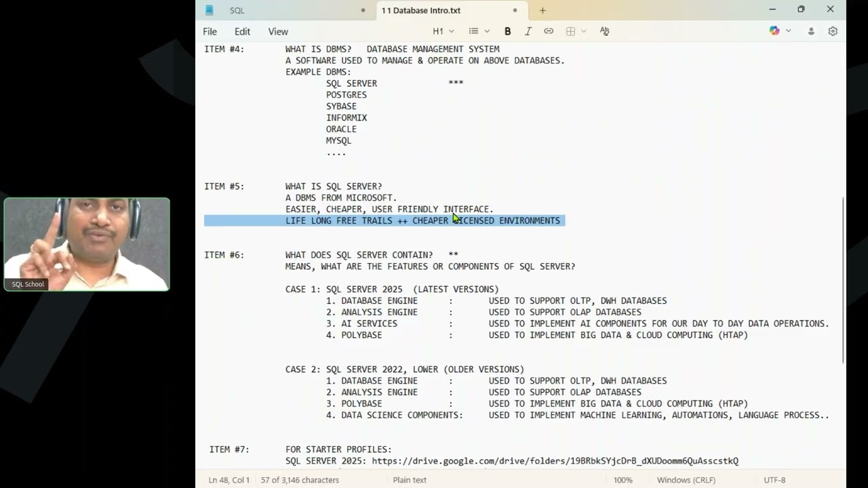Open the Edit menu
Image resolution: width=868 pixels, height=488 pixels.
[242, 31]
